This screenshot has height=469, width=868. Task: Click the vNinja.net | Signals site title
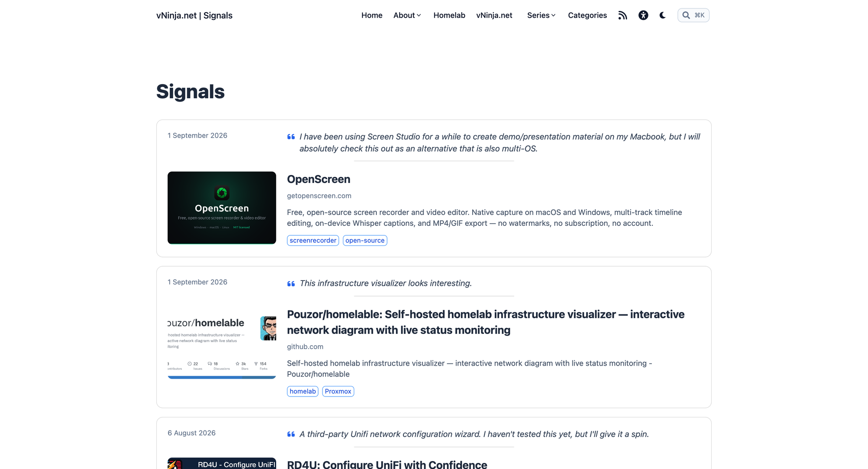194,15
